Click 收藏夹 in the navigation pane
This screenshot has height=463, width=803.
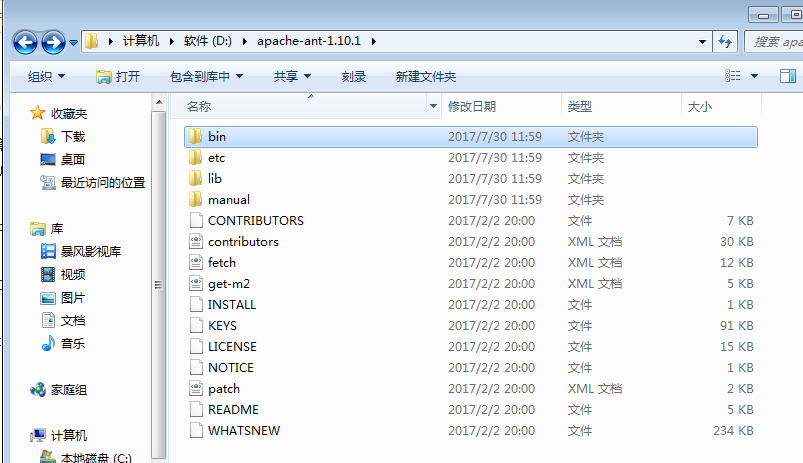pyautogui.click(x=69, y=113)
